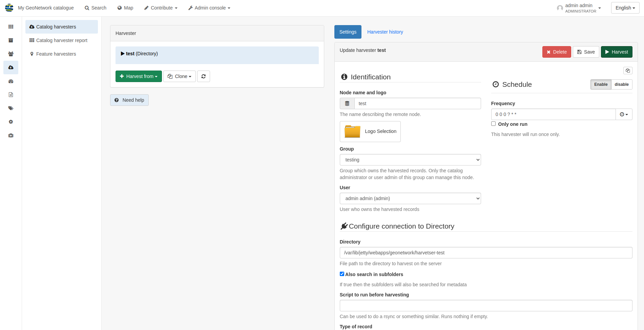The image size is (644, 330).
Task: Click the GeoNetwork globe logo
Action: [x=9, y=7]
